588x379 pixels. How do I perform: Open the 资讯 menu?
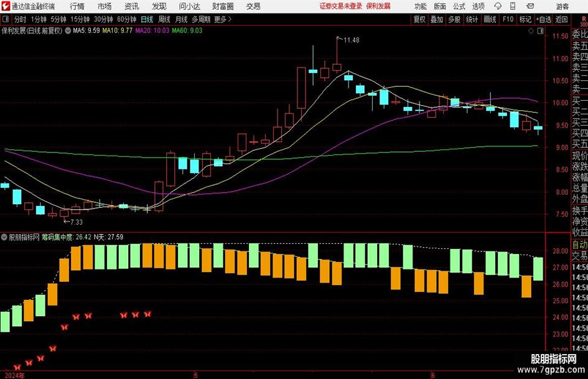click(132, 6)
